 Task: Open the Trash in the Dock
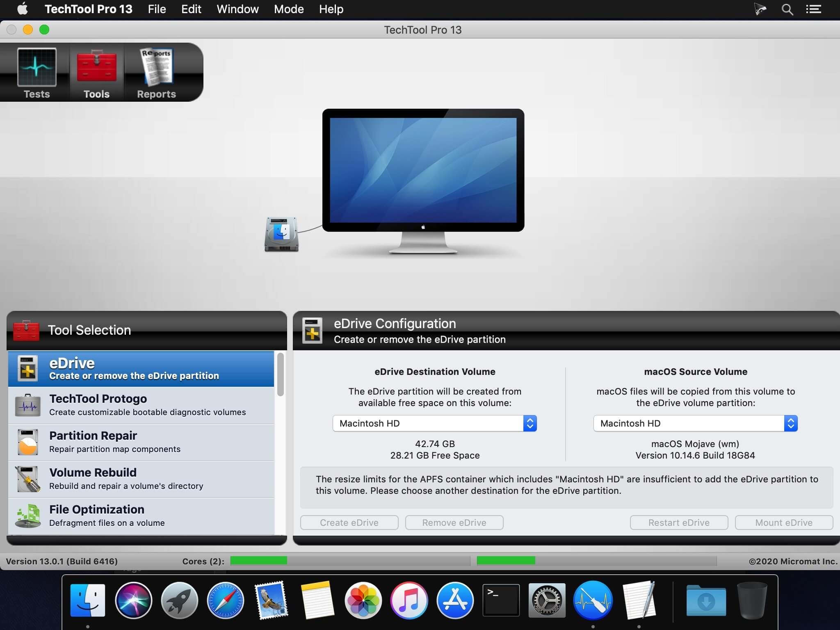752,600
